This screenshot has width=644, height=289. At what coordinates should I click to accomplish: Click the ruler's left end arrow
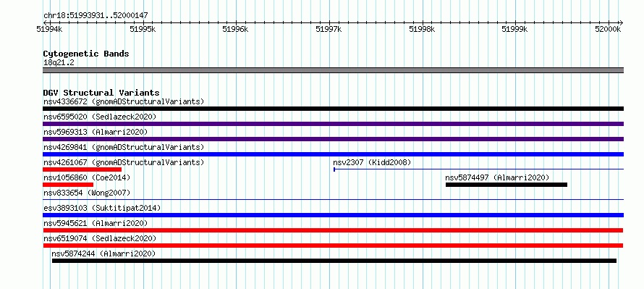point(45,22)
